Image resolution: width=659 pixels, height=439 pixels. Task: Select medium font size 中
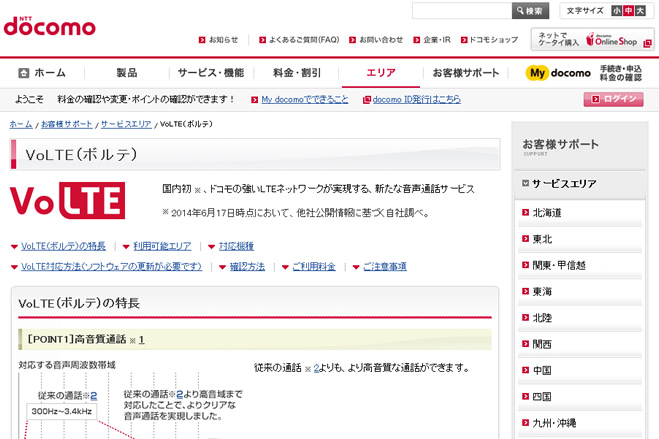[x=628, y=11]
